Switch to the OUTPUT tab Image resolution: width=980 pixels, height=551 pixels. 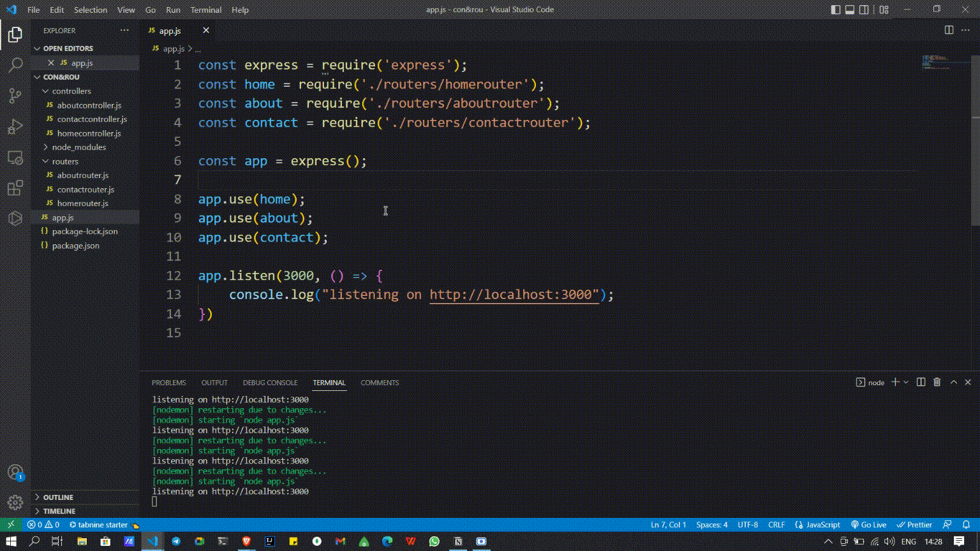(214, 383)
